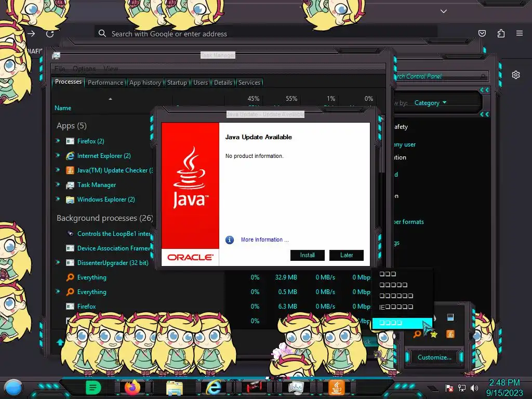Viewport: 532px width, 399px height.
Task: Click the Firefox forward arrow
Action: (31, 34)
